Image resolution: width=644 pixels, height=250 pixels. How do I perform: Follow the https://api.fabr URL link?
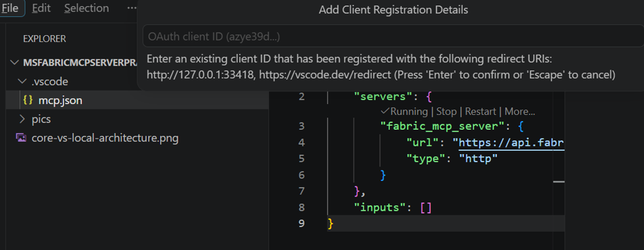512,143
